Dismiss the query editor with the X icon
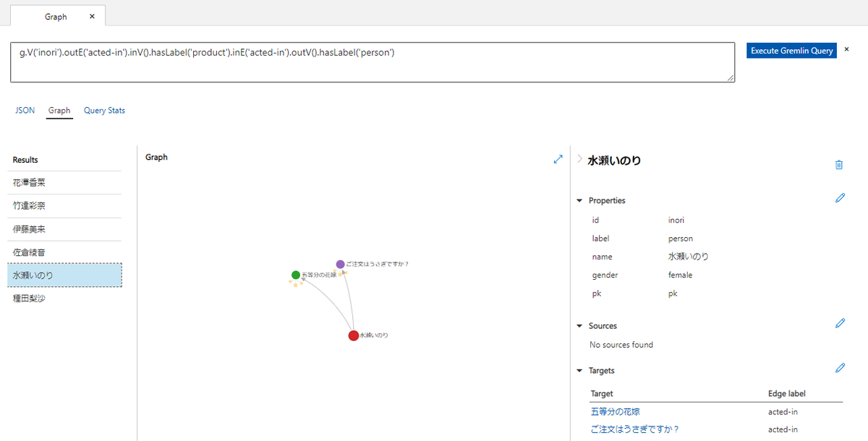 coord(846,49)
